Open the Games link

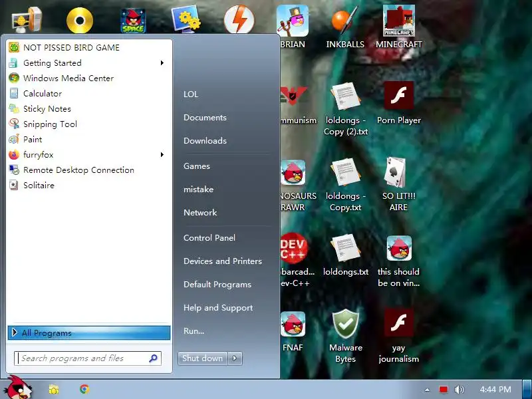click(197, 166)
